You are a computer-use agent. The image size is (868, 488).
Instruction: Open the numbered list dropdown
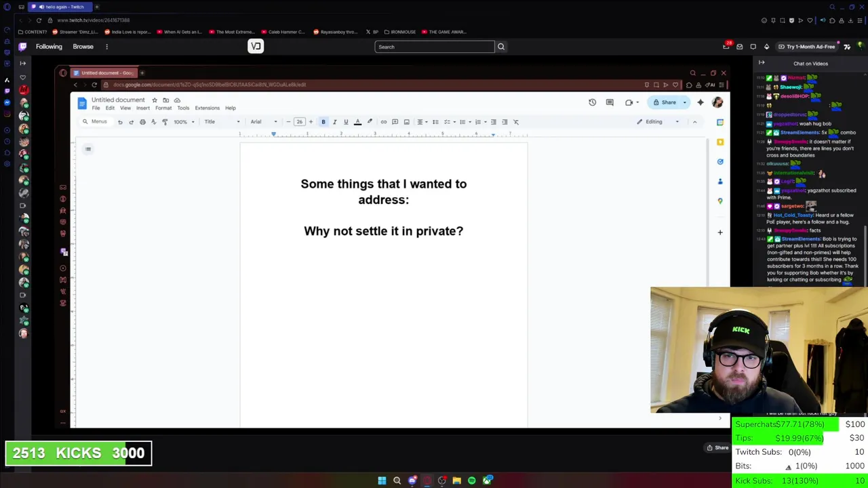[479, 122]
